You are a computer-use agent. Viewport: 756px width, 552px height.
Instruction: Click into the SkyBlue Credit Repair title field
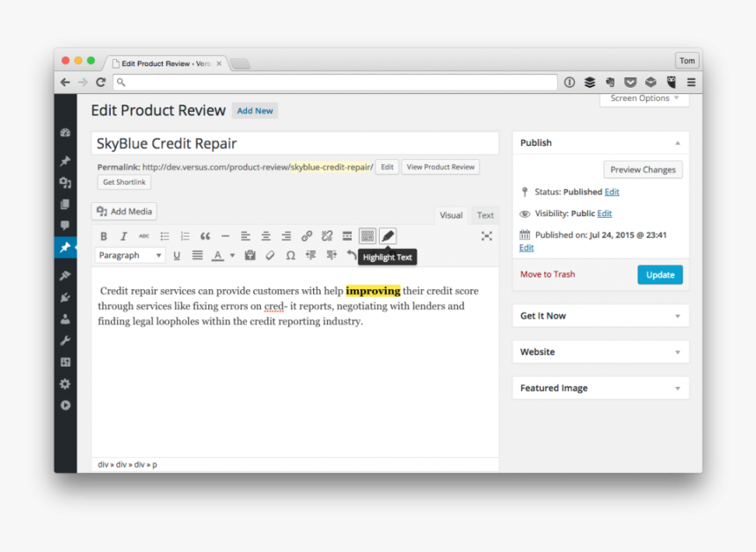pos(295,143)
